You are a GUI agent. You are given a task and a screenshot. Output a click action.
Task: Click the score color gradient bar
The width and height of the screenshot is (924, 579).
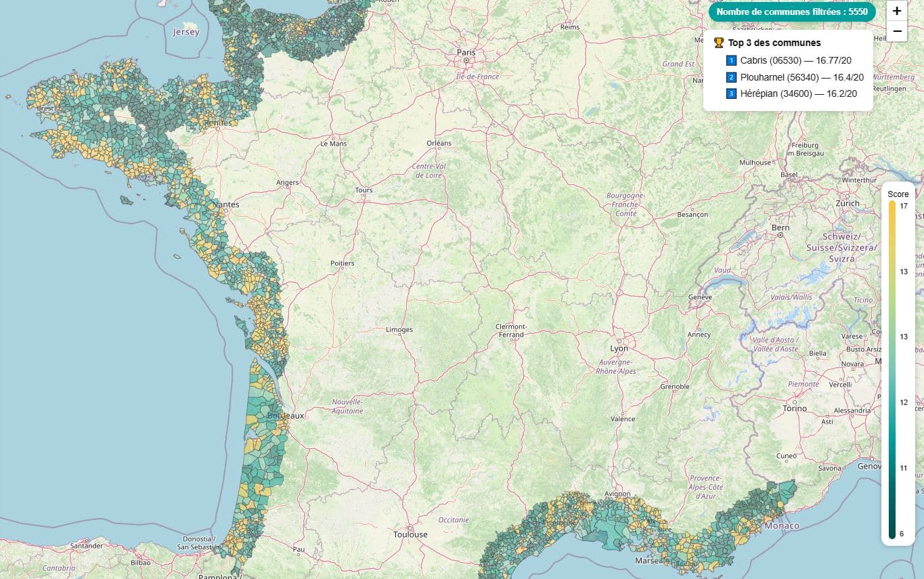[892, 370]
